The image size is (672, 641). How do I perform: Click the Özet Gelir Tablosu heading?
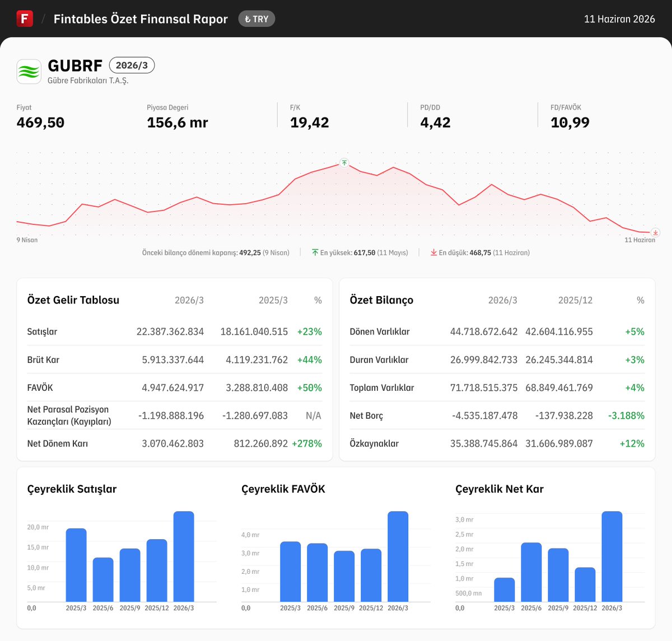pos(73,300)
